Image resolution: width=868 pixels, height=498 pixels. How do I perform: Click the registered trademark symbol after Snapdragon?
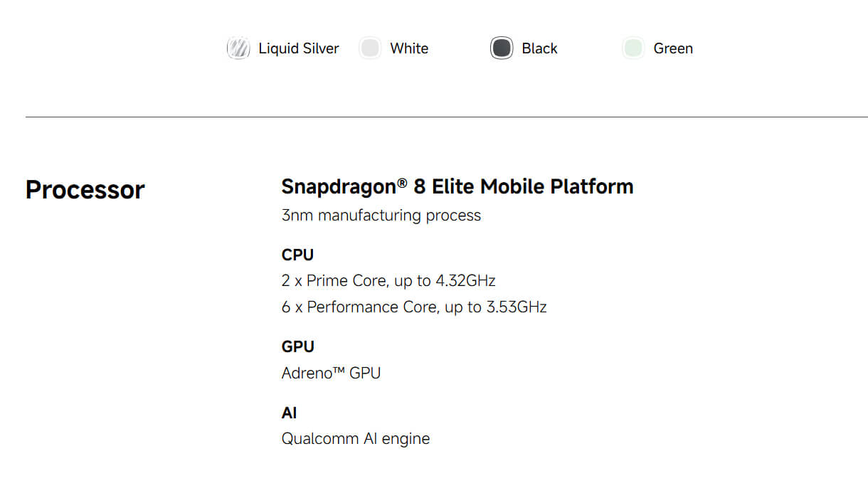click(403, 183)
